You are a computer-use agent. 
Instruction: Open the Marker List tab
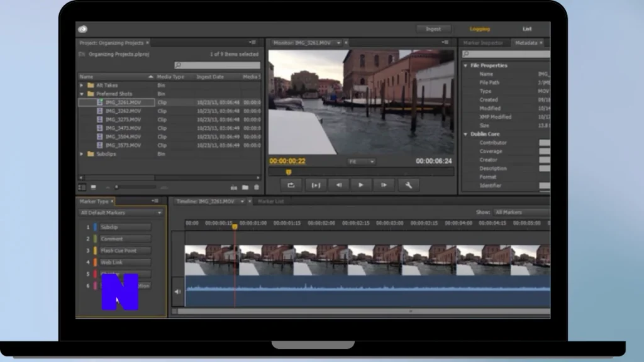point(270,202)
